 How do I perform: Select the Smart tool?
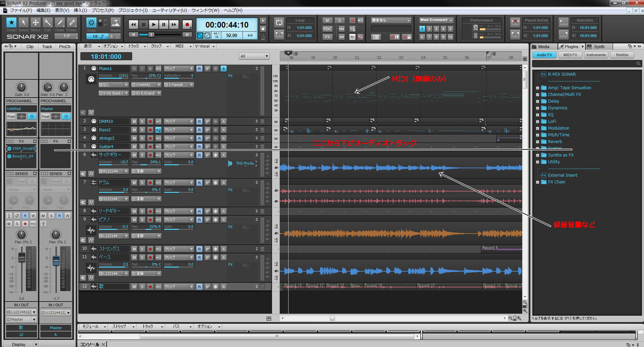(11, 23)
